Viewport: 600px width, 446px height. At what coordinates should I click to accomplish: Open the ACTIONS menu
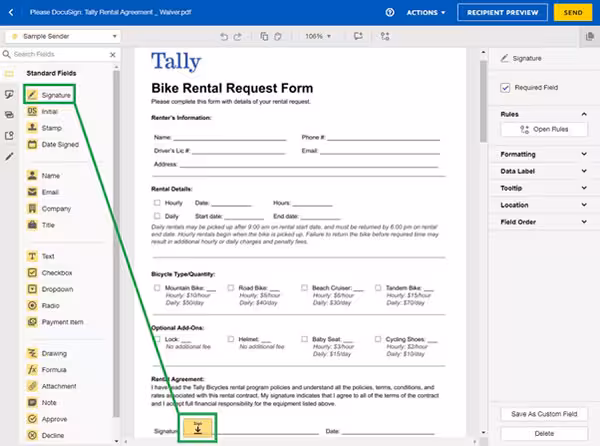coord(426,13)
